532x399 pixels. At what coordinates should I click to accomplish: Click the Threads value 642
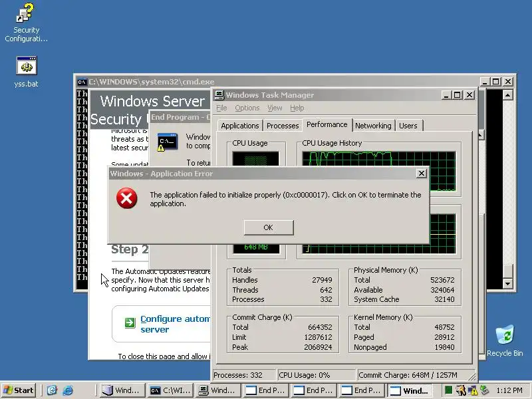pos(326,290)
